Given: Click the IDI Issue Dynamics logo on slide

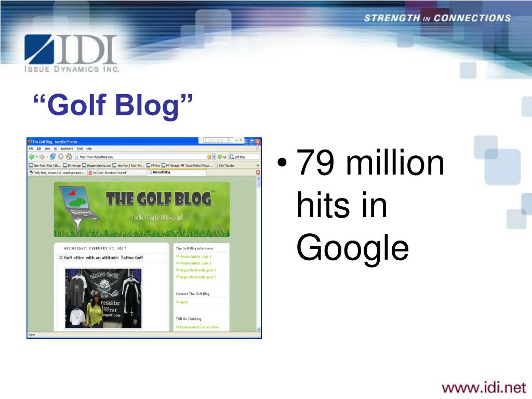Looking at the screenshot, I should click(x=71, y=54).
